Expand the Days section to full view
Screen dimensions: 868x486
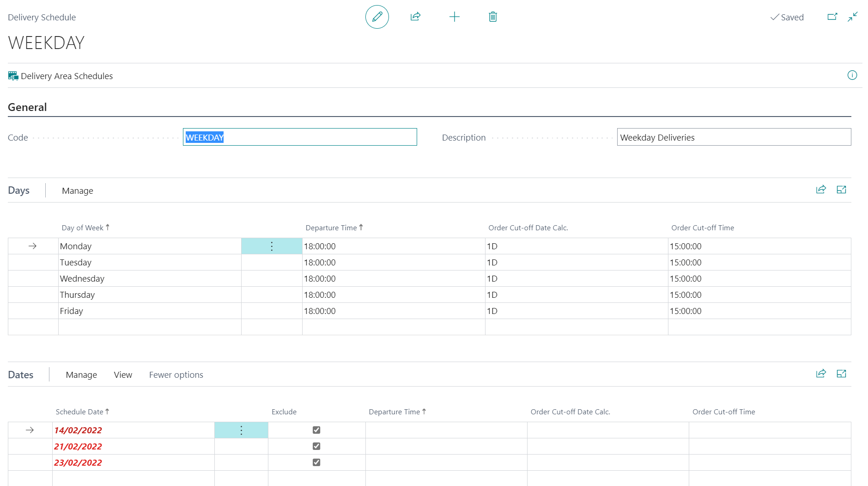coord(841,190)
